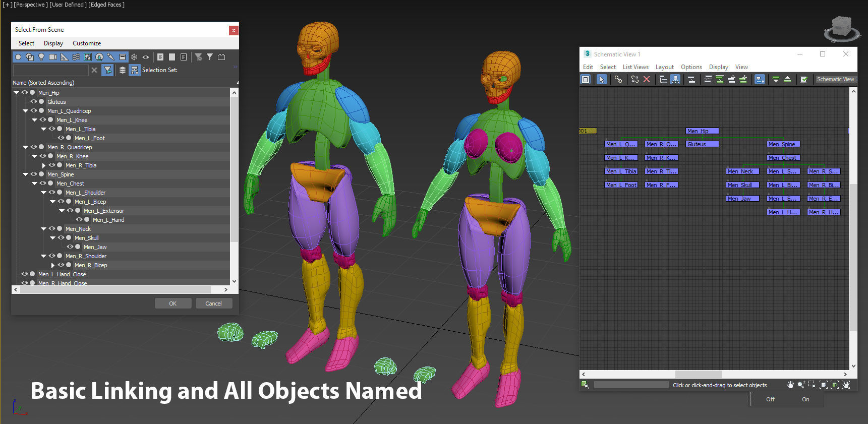Toggle visibility eye of Men_Spine

pos(33,174)
